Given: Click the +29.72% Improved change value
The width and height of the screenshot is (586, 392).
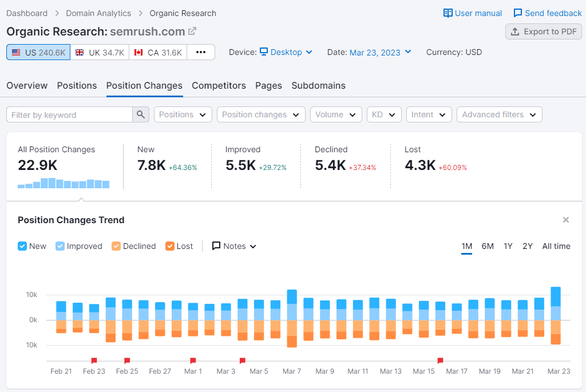Looking at the screenshot, I should (272, 168).
